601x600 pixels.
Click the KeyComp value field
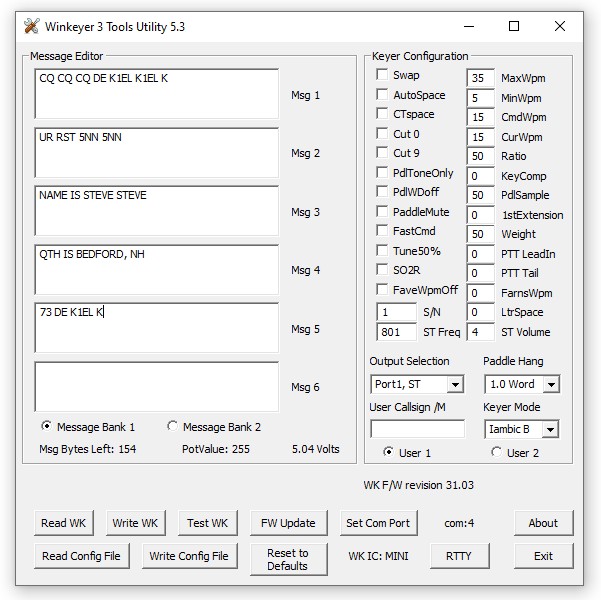(481, 176)
